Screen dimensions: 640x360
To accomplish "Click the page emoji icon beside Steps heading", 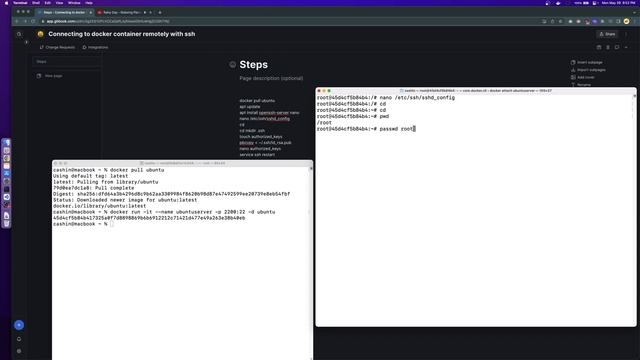I will tap(233, 64).
